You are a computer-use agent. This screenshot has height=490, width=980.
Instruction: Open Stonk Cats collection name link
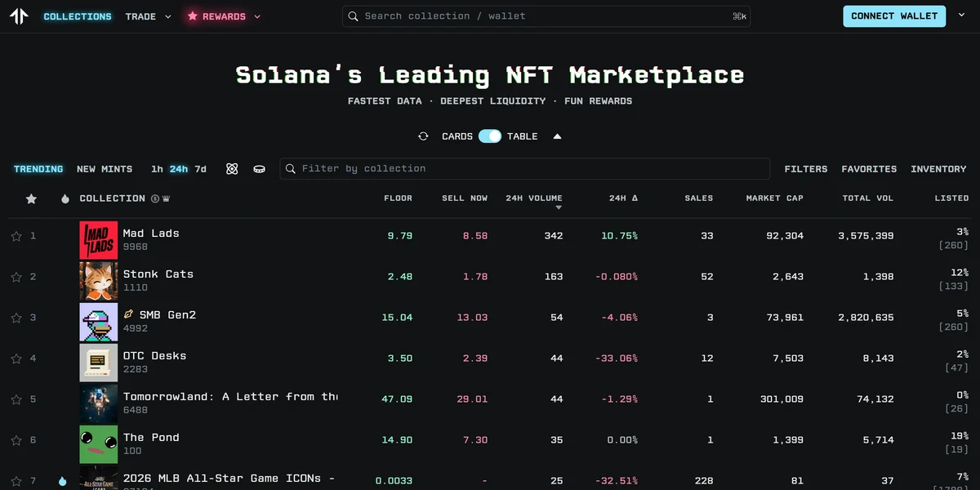point(158,274)
